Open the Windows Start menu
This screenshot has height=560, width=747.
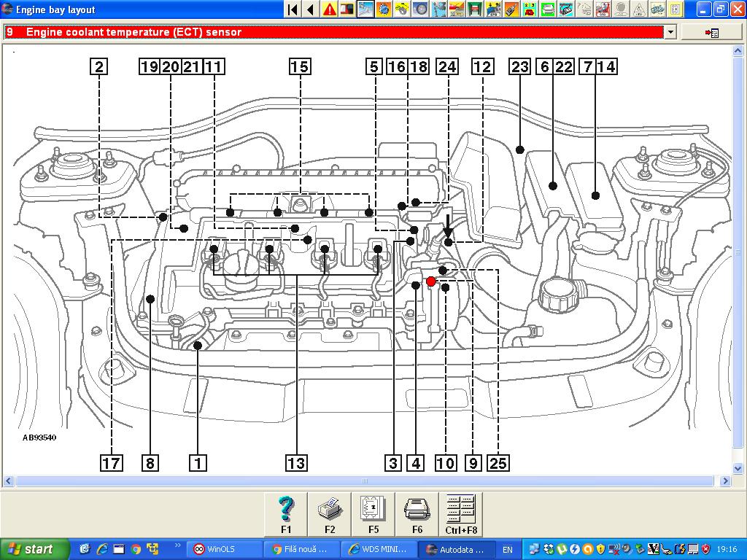tap(35, 549)
